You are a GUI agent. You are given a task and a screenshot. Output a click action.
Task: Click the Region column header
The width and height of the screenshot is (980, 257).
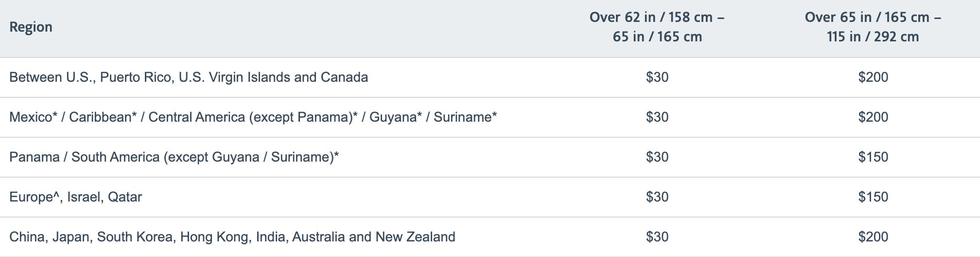coord(31,27)
